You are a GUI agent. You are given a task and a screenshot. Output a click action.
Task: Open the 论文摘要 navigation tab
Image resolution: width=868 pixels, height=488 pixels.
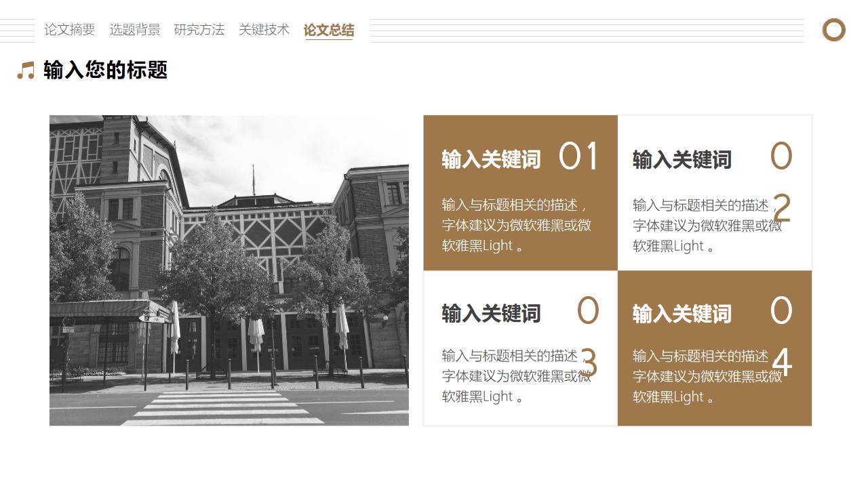pos(70,30)
